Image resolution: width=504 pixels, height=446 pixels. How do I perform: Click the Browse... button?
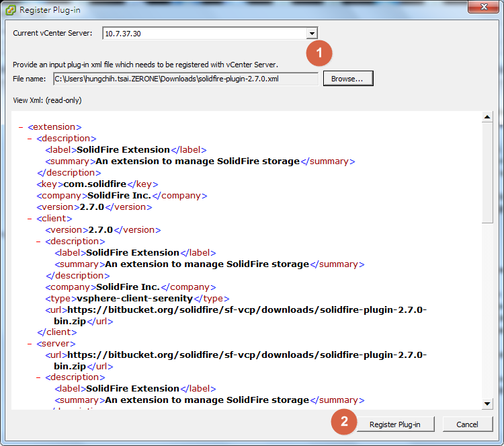[x=348, y=79]
